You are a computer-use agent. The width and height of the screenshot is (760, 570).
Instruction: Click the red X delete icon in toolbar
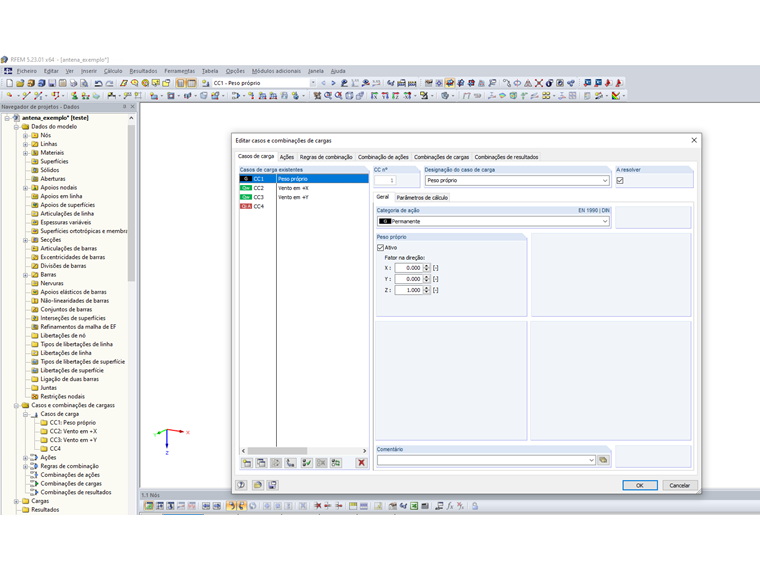(538, 83)
